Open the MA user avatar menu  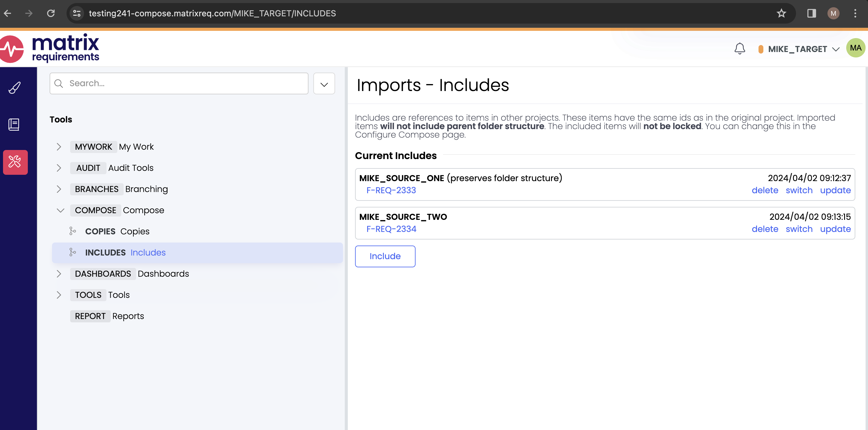(856, 48)
